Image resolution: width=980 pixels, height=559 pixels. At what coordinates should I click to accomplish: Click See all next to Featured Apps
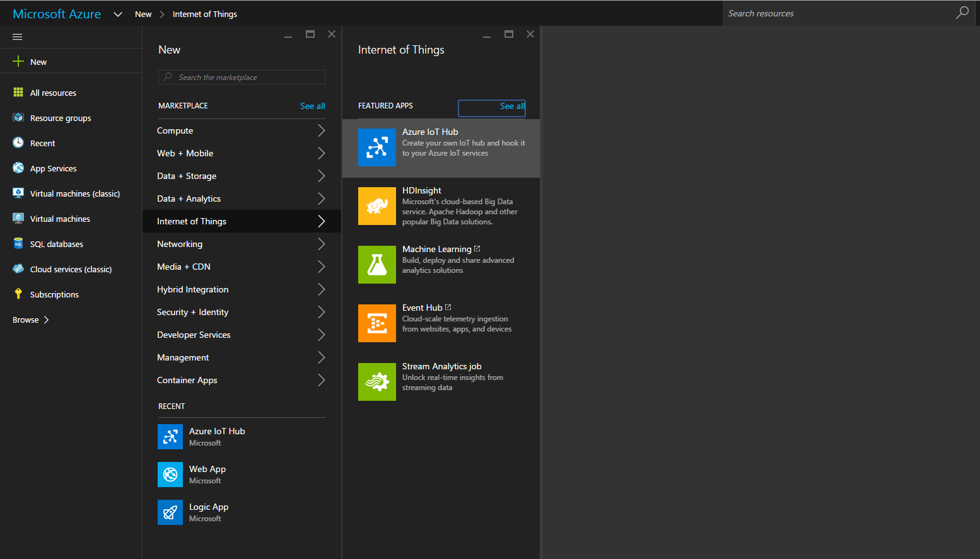[x=512, y=106]
